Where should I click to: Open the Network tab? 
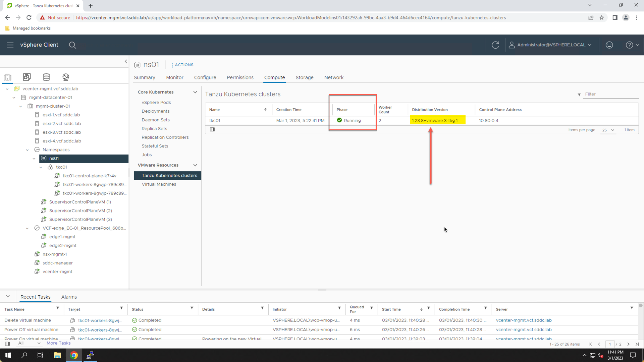tap(334, 77)
